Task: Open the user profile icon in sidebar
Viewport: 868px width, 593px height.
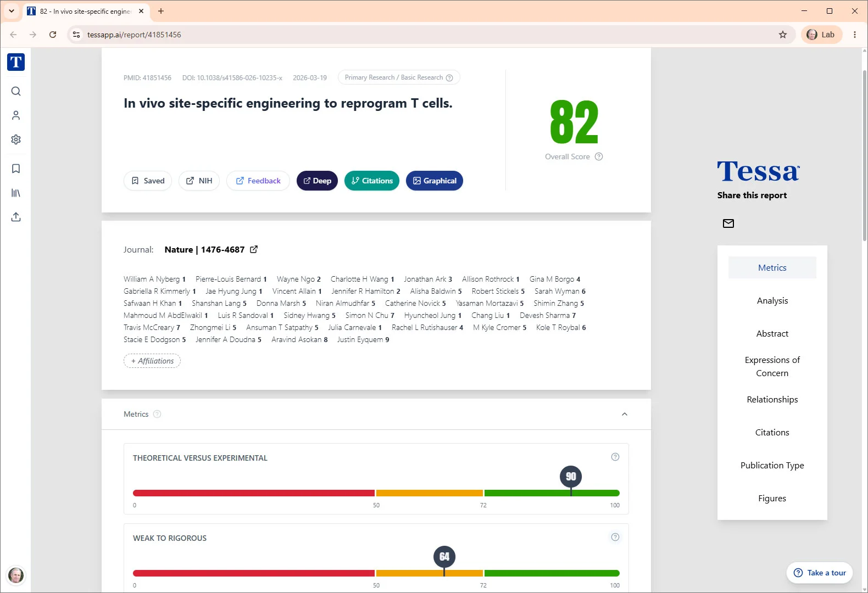Action: (x=16, y=115)
